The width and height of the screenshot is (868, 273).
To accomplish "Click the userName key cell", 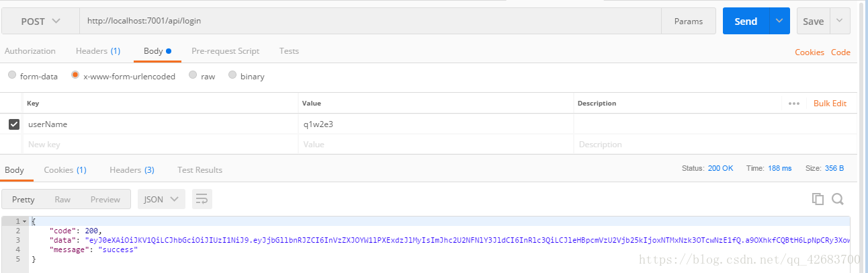I will coord(161,124).
